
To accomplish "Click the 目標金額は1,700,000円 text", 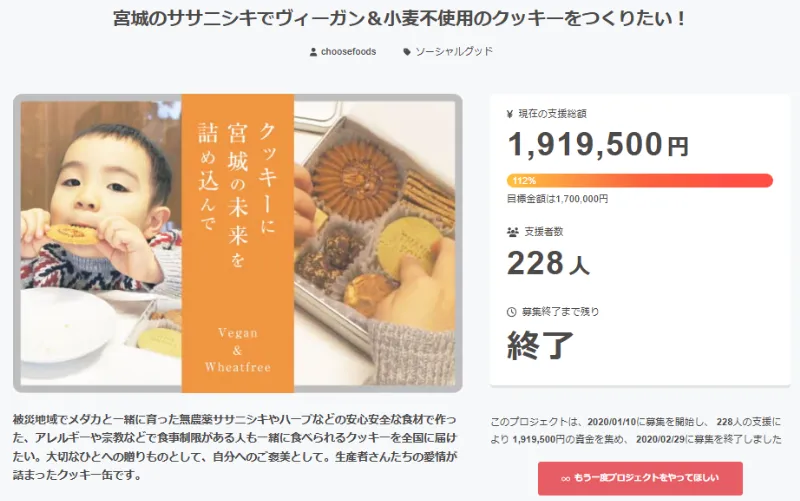I will (558, 199).
